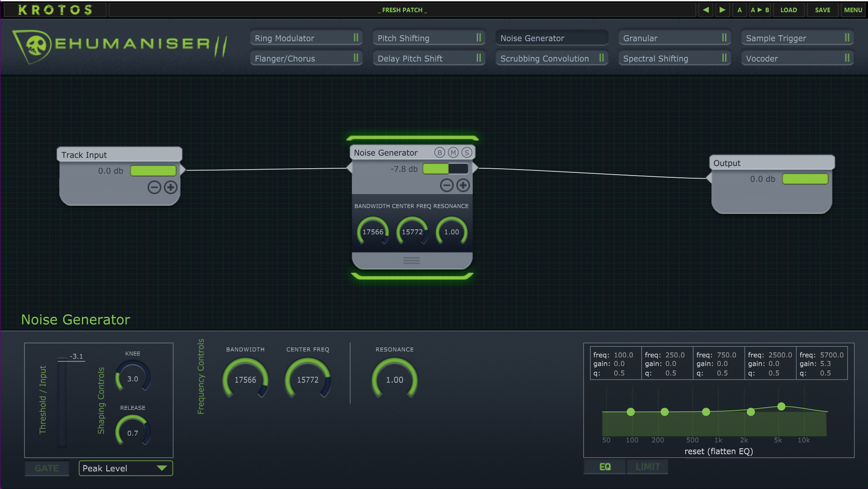Click node RESONANCE knob showing 1.00
Screen dimensions: 868x489
451,232
